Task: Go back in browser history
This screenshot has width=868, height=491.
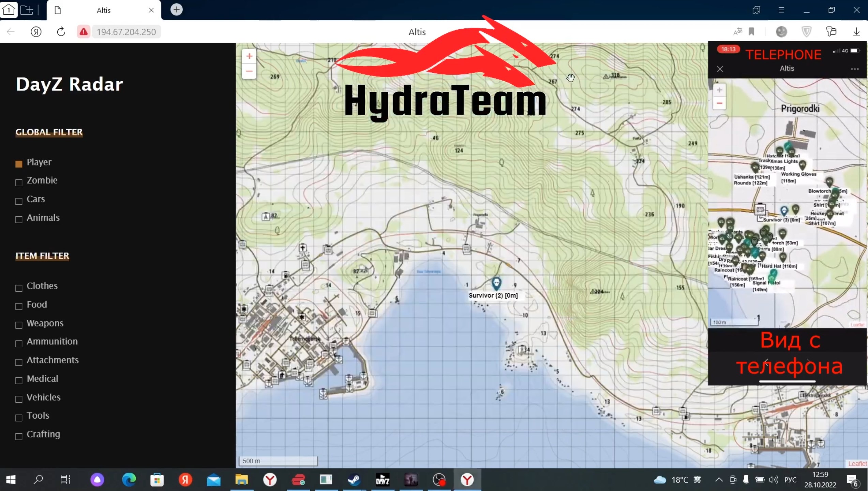Action: 11,32
